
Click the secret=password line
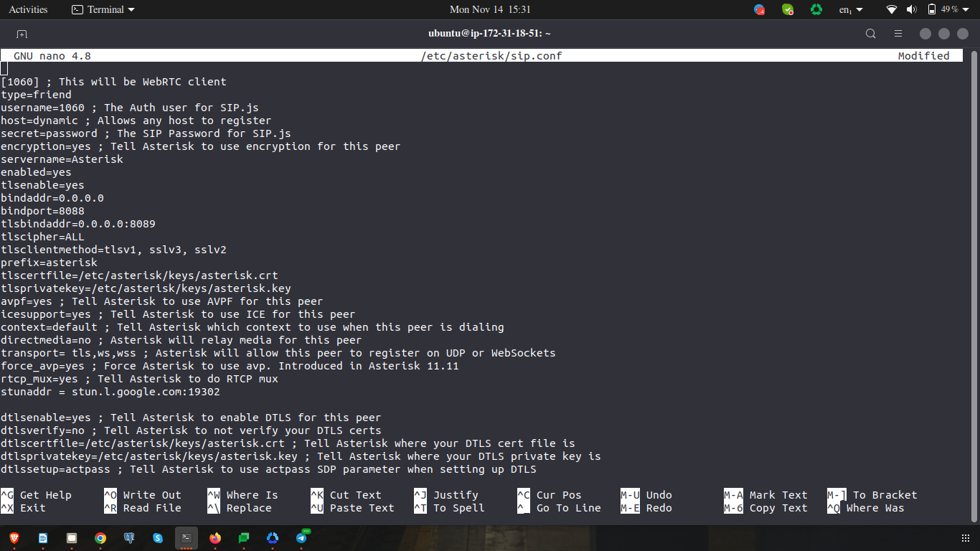pyautogui.click(x=146, y=133)
